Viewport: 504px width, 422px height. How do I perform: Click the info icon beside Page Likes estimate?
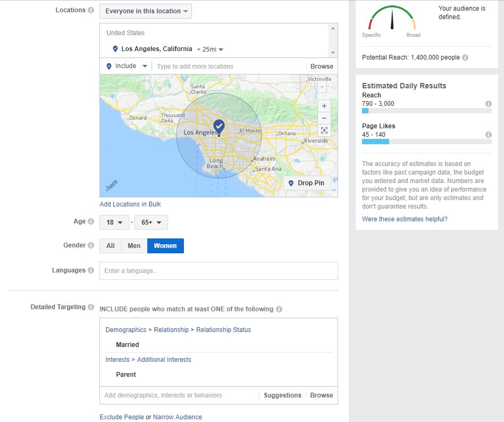tap(488, 135)
